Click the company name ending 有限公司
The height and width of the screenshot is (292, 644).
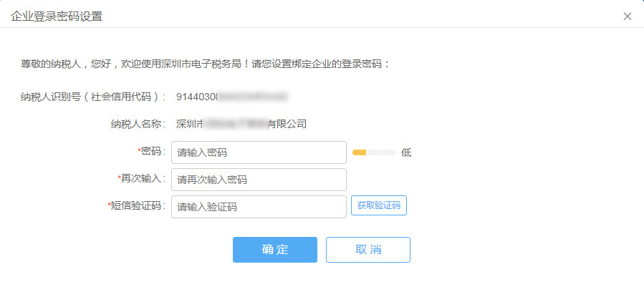pyautogui.click(x=241, y=123)
